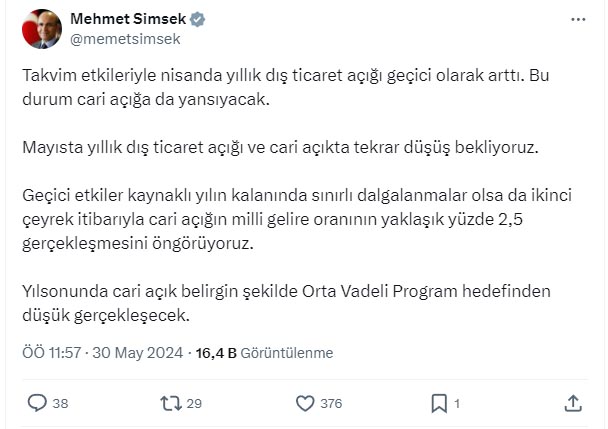Image resolution: width=608 pixels, height=429 pixels.
Task: Click the Görüntülenme label
Action: pyautogui.click(x=286, y=352)
